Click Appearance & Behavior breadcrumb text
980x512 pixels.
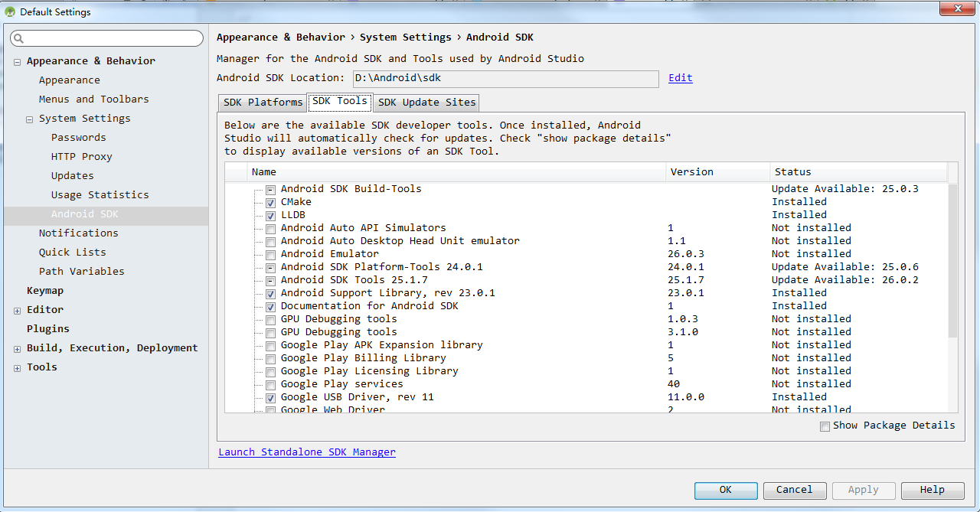click(x=281, y=38)
